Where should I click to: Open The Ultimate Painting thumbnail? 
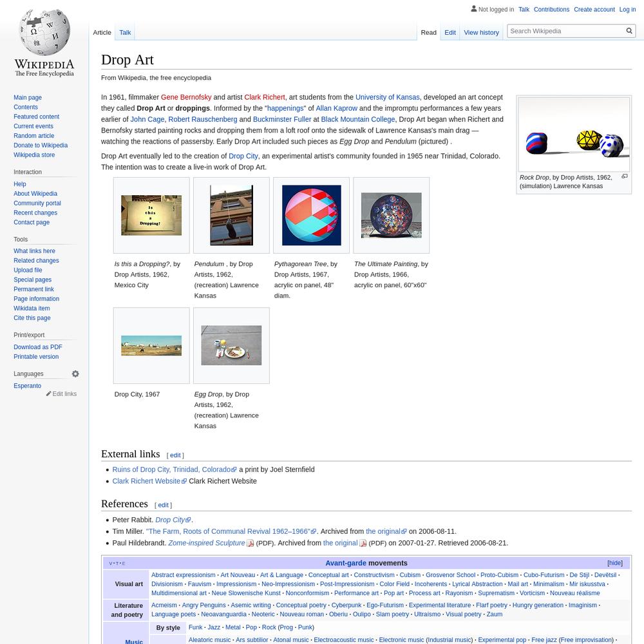tap(392, 215)
